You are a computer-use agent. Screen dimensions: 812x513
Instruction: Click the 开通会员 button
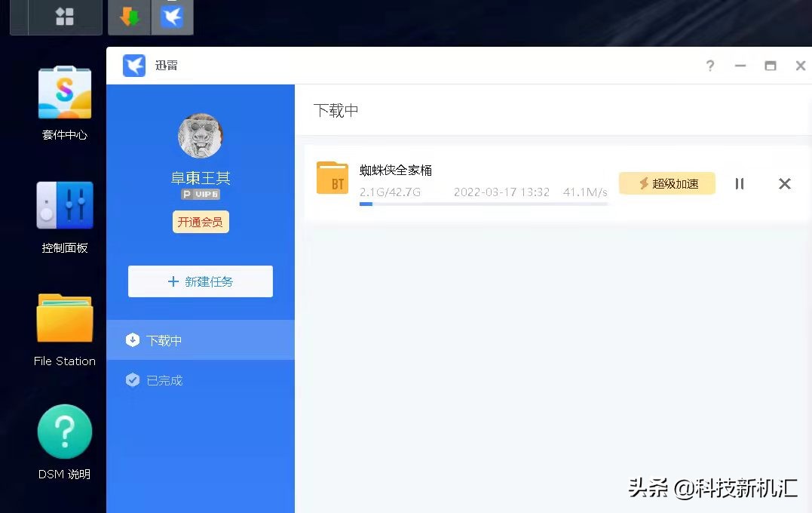click(x=200, y=222)
